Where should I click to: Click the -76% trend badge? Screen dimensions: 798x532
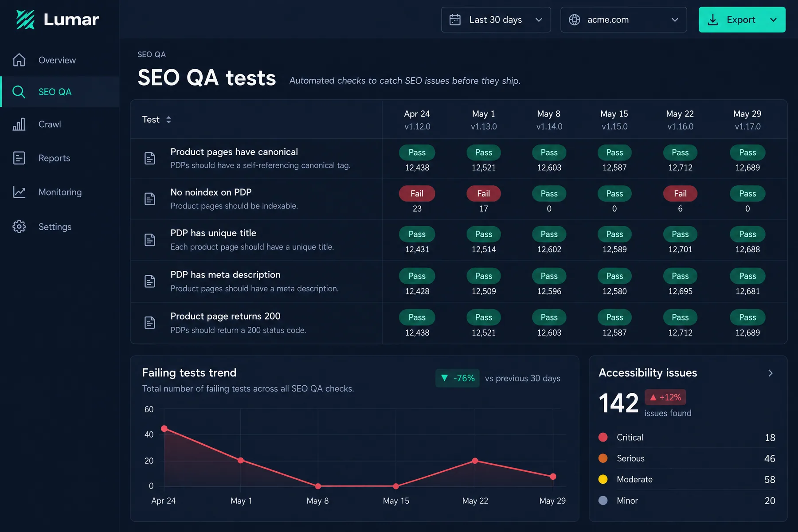click(458, 378)
